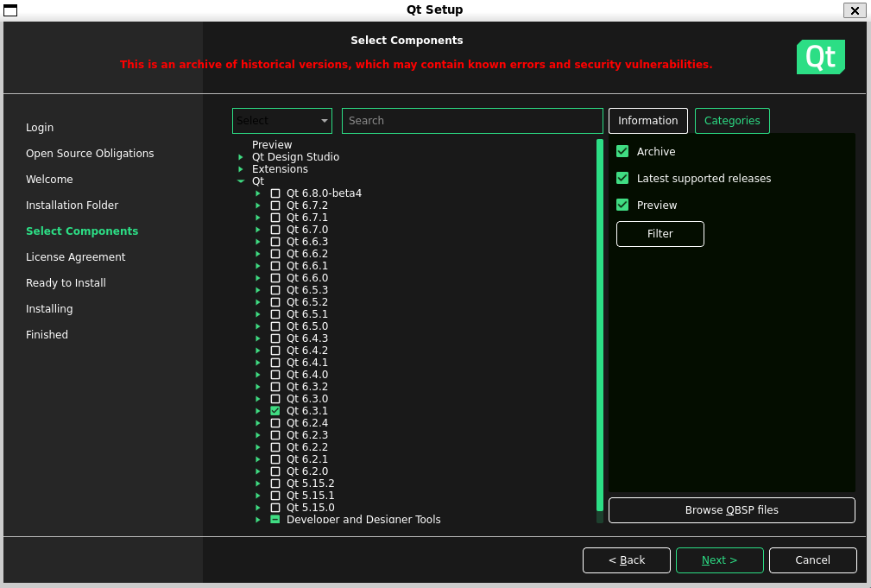Select the Qt 5.15.1 row text
The width and height of the screenshot is (871, 588).
coord(311,496)
